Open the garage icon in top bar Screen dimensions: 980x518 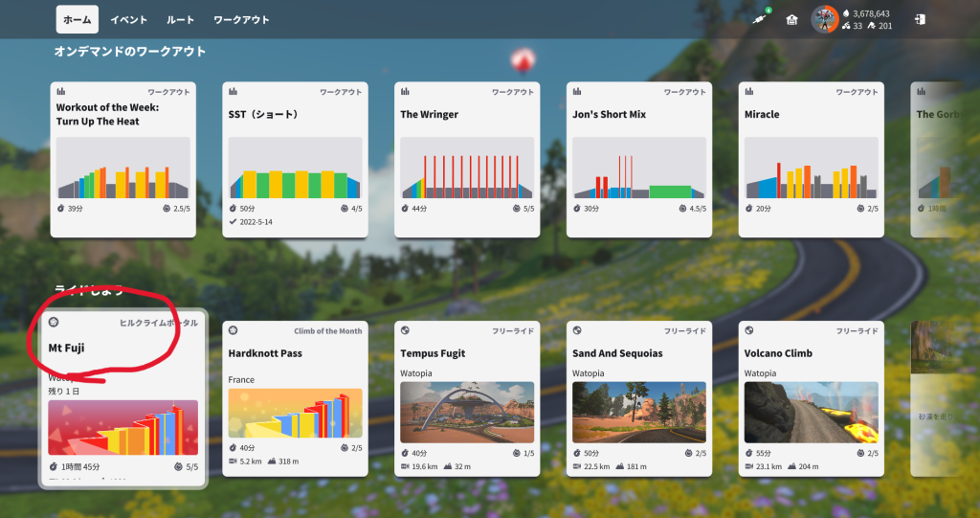[x=791, y=19]
